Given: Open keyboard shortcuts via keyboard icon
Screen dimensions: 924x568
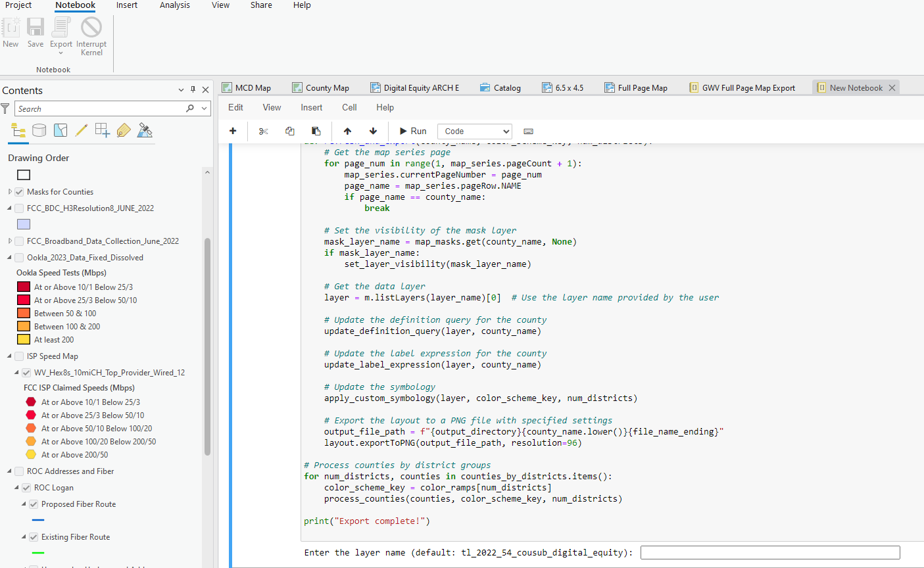Looking at the screenshot, I should coord(528,131).
